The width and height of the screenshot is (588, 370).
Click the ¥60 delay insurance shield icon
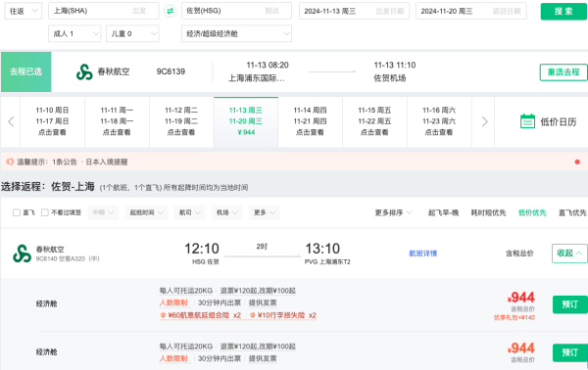click(x=163, y=315)
